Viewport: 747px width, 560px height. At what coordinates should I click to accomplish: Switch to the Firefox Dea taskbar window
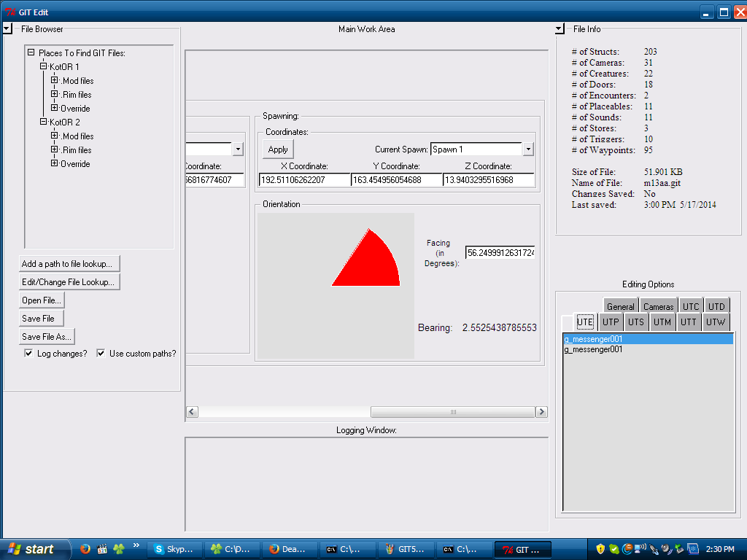[290, 550]
